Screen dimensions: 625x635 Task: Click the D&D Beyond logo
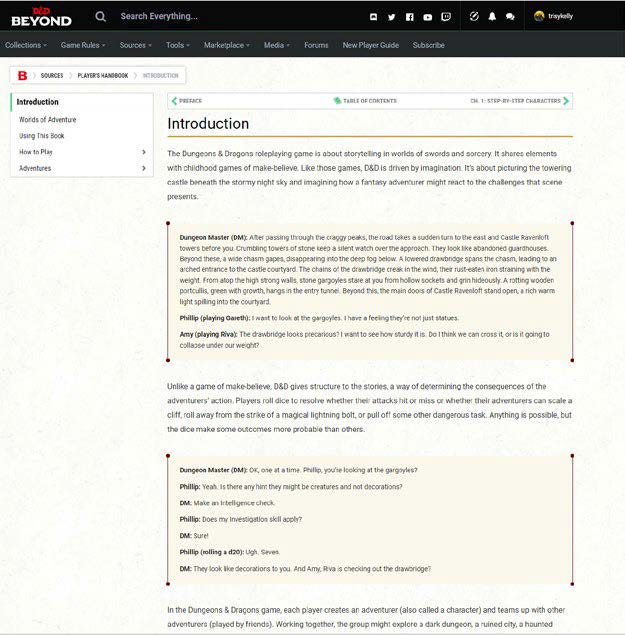pyautogui.click(x=40, y=16)
